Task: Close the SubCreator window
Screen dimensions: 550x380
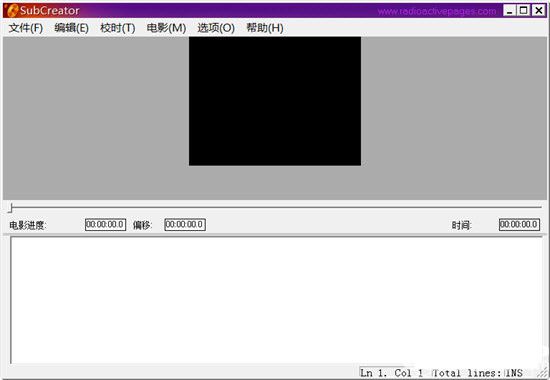Action: (538, 11)
